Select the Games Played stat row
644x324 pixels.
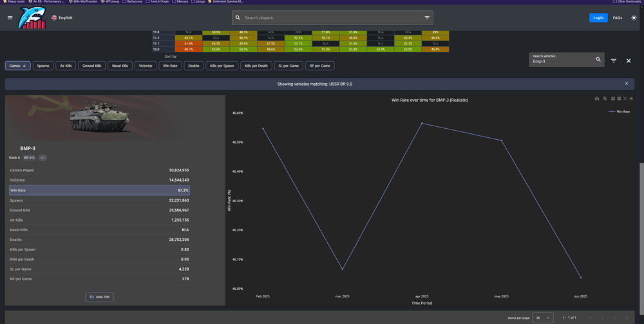point(99,170)
